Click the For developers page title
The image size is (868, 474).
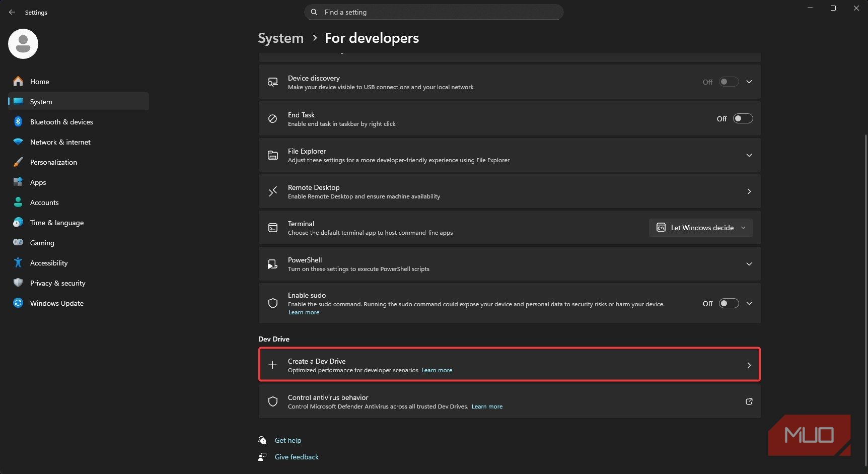(372, 38)
